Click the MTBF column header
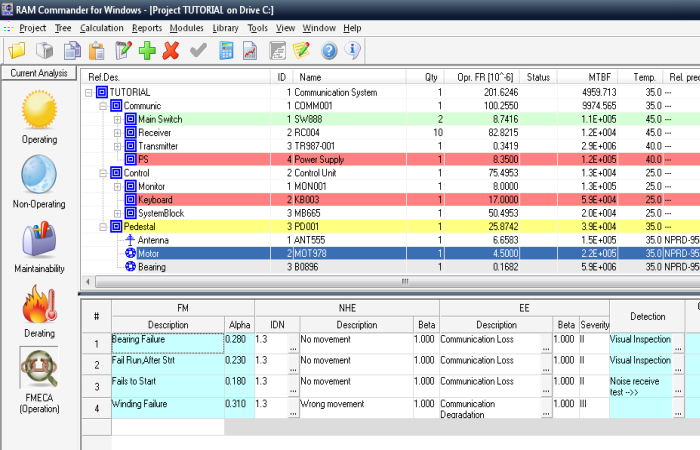Image resolution: width=700 pixels, height=450 pixels. click(588, 77)
